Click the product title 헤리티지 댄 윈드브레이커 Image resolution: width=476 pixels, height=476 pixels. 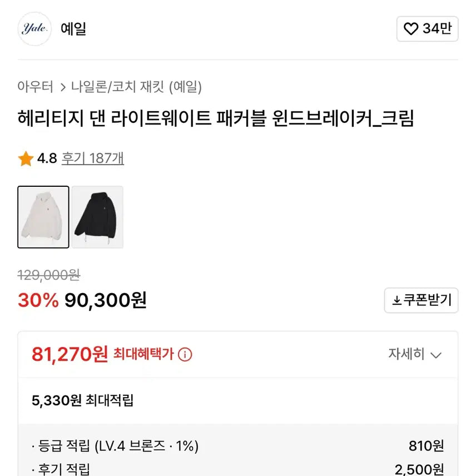(216, 118)
